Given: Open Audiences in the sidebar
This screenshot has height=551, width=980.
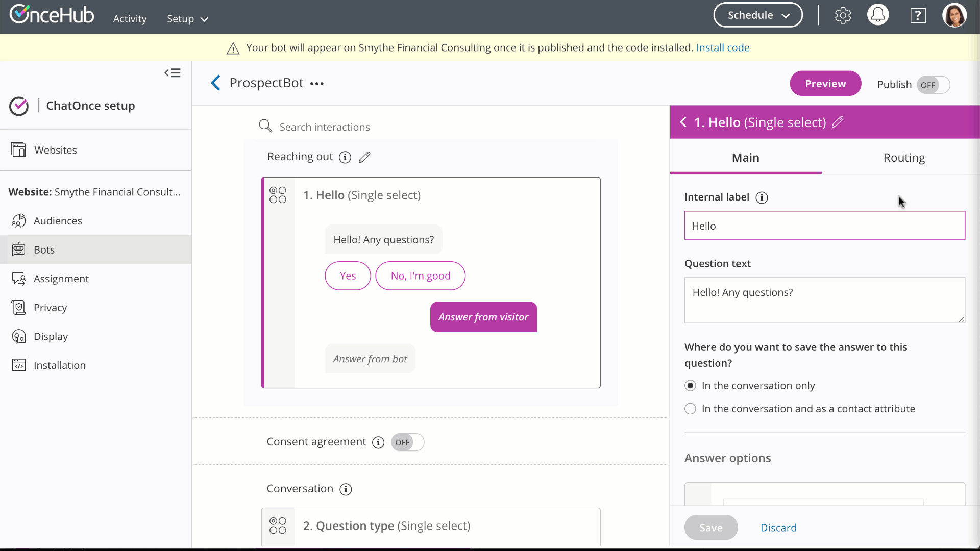Looking at the screenshot, I should click(x=58, y=221).
